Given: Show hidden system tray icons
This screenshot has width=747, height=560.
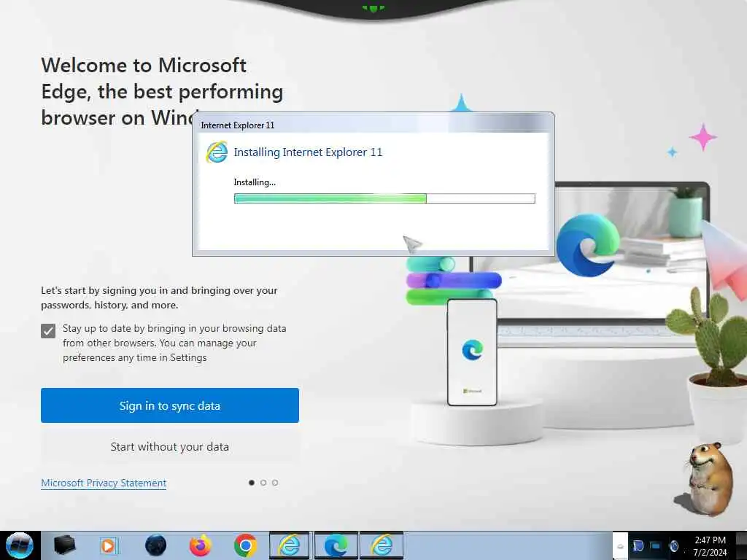Looking at the screenshot, I should [x=620, y=546].
